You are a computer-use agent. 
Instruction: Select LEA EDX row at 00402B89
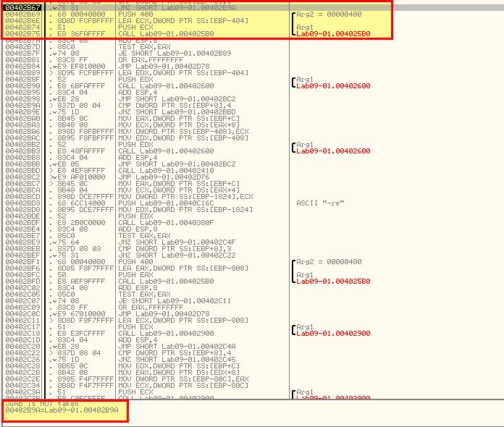coord(183,73)
